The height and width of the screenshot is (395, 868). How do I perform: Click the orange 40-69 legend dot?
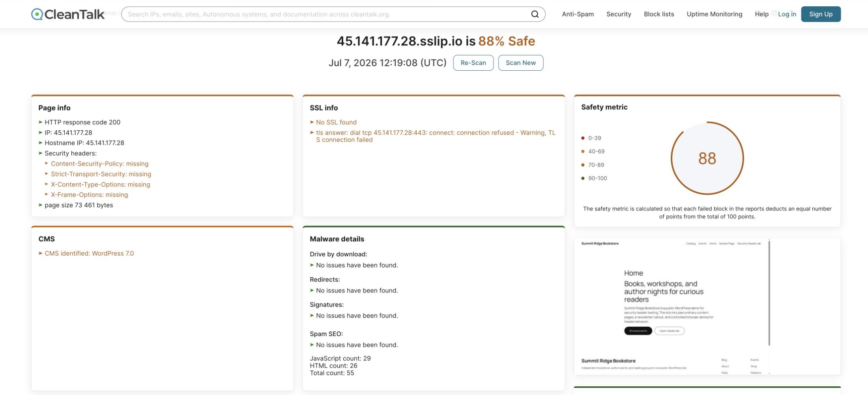583,151
